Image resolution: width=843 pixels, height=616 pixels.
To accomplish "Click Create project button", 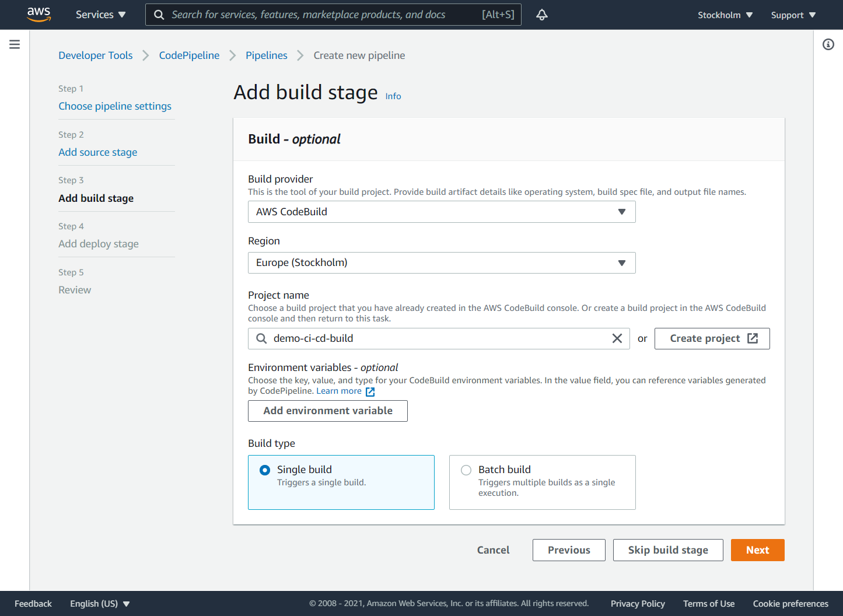I will coord(712,338).
